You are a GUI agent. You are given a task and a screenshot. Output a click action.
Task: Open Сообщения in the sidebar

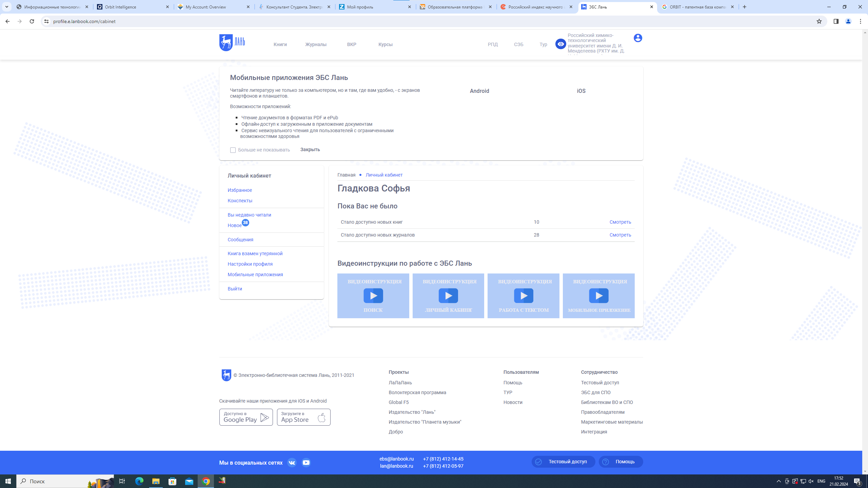pyautogui.click(x=240, y=240)
